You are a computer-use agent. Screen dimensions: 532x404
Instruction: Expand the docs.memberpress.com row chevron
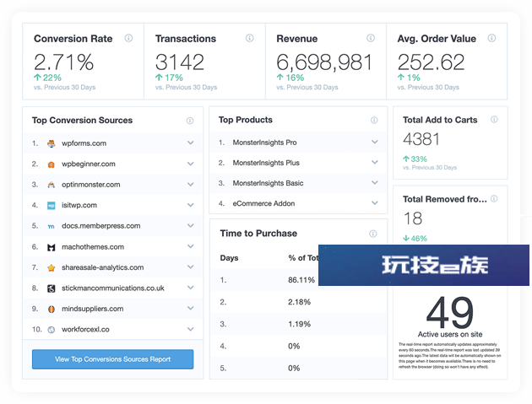tap(191, 225)
